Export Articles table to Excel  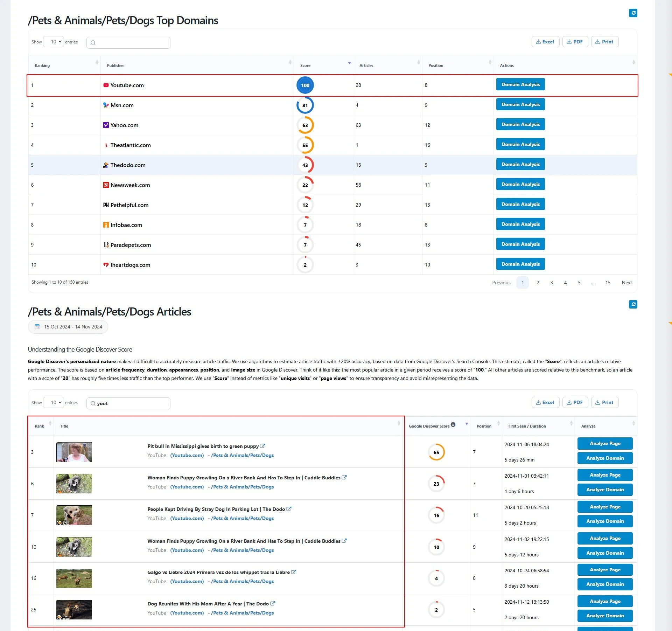pos(545,402)
